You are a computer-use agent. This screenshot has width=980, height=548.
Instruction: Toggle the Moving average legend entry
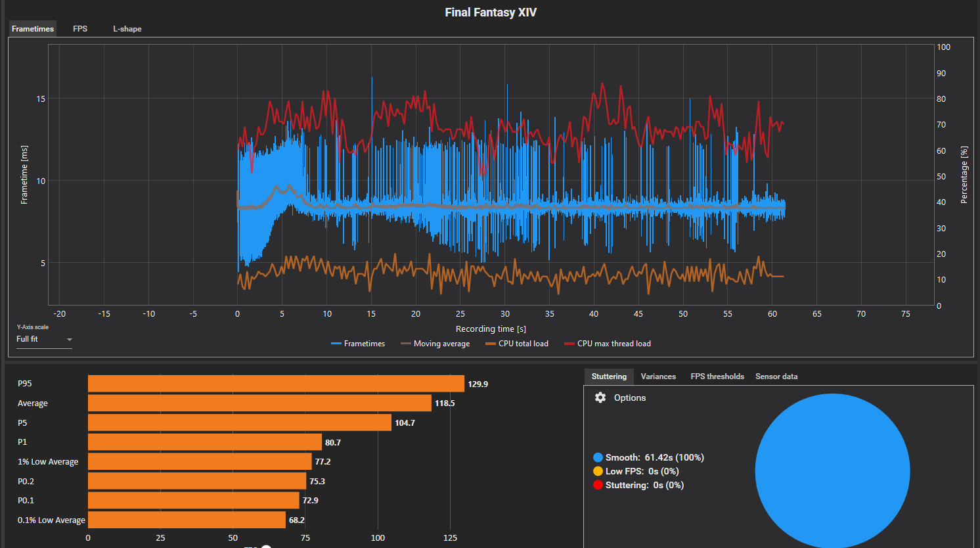click(x=435, y=344)
